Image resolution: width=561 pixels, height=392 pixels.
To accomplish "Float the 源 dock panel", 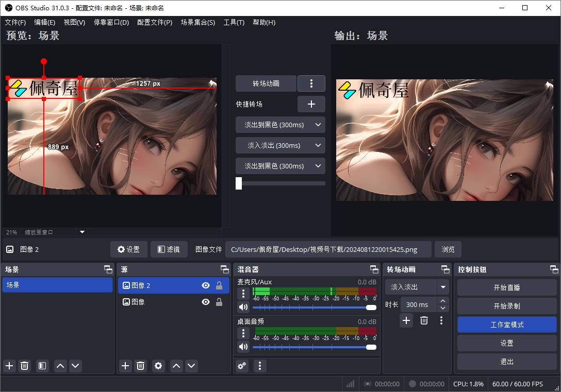I will (224, 269).
